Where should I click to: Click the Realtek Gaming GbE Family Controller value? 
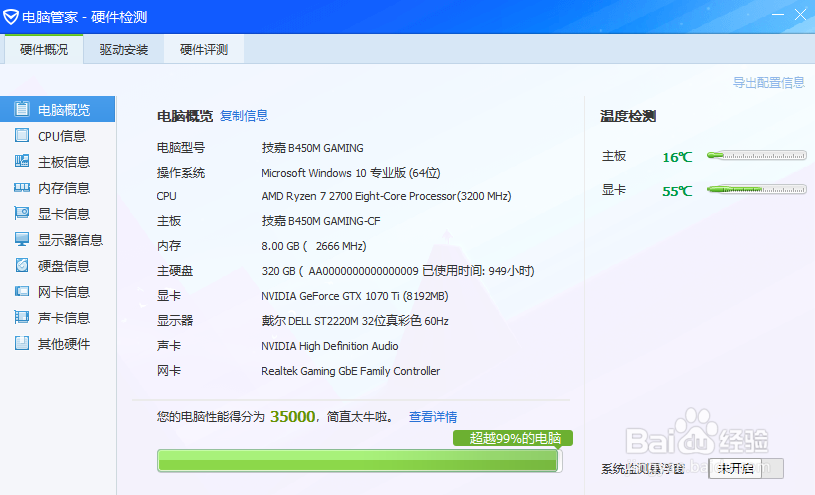[350, 371]
